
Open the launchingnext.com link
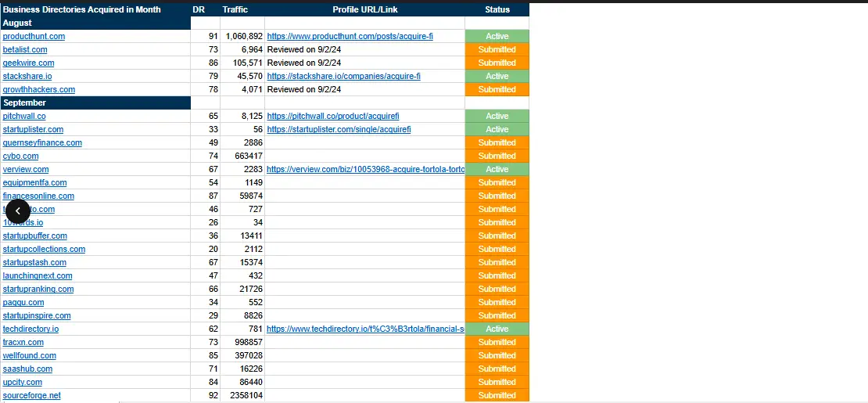[37, 275]
